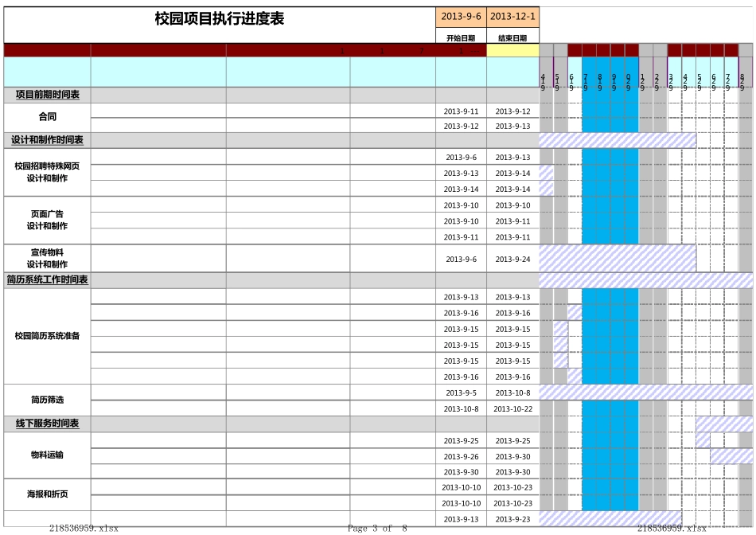Click the 项目前期时间表 section heading
Screen dimensions: 756x535
tap(47, 95)
